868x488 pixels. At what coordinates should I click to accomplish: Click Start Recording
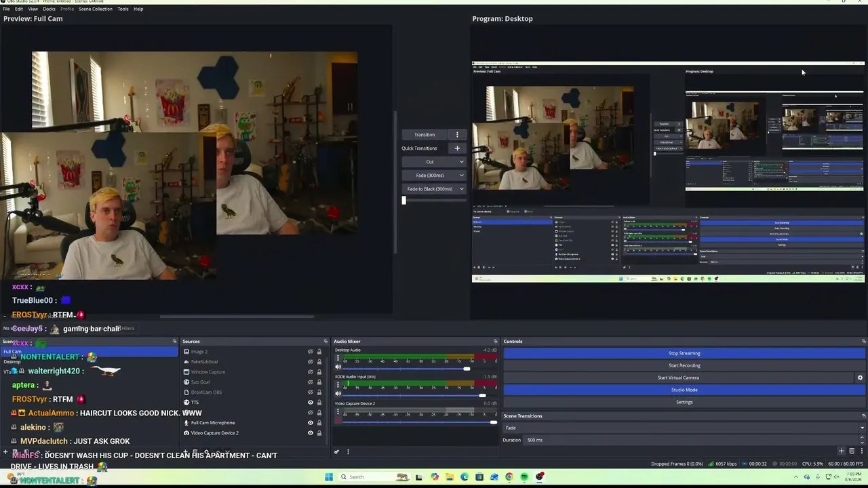click(x=684, y=365)
